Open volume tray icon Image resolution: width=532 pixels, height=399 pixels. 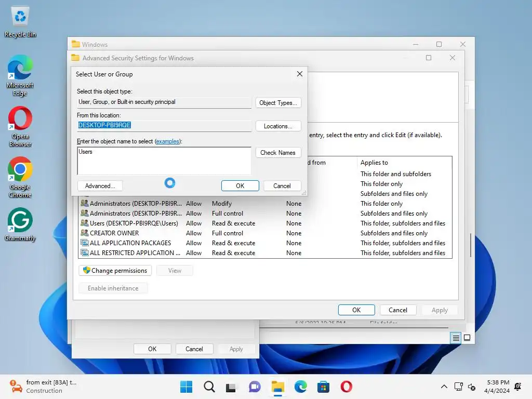(472, 387)
